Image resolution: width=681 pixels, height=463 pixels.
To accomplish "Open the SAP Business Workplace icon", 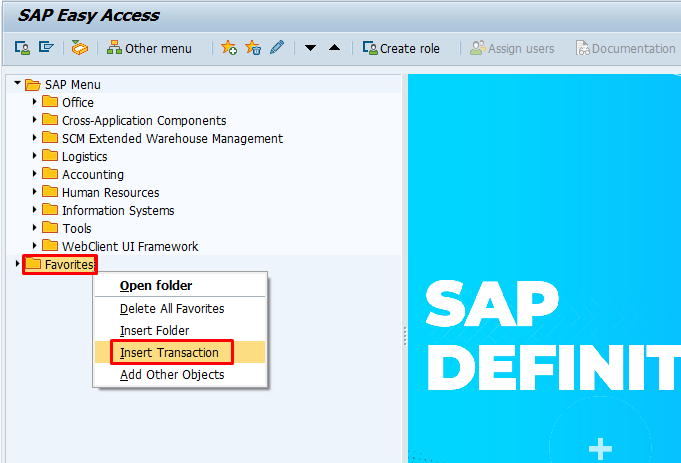I will pos(79,47).
